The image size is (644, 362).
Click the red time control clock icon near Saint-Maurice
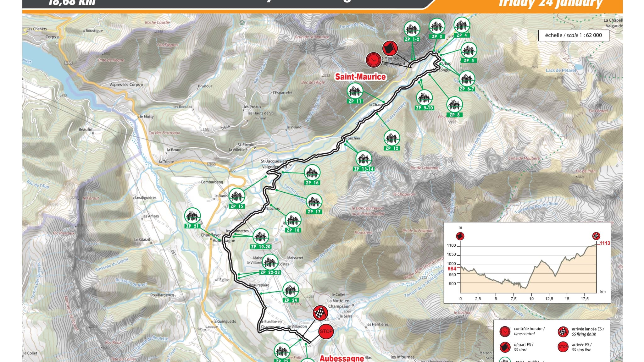[x=374, y=60]
